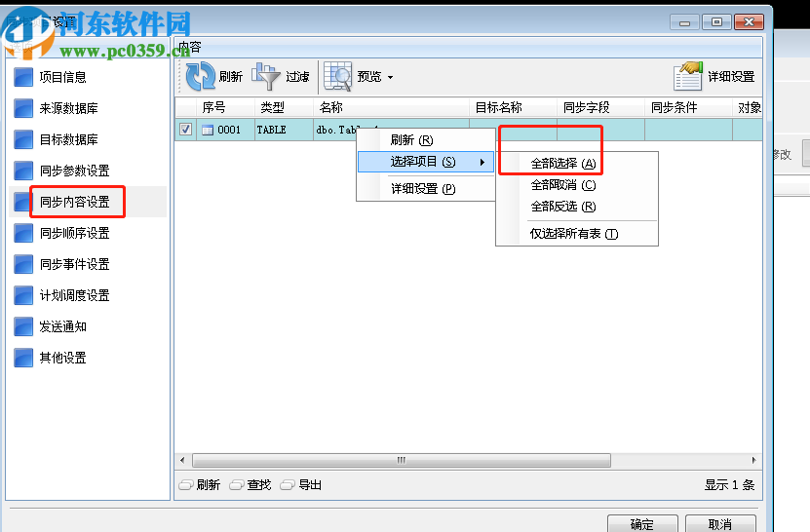Select 全部选择 (A) submenu item

click(577, 164)
